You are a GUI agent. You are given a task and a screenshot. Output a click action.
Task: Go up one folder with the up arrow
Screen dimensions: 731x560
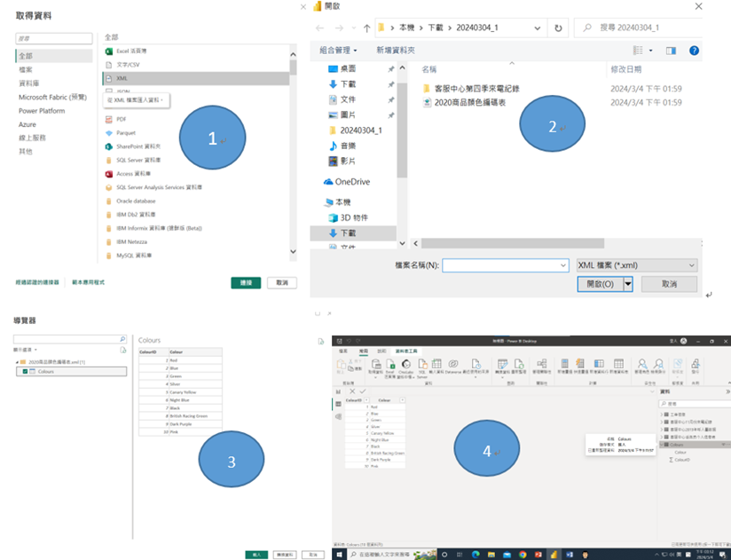(367, 28)
